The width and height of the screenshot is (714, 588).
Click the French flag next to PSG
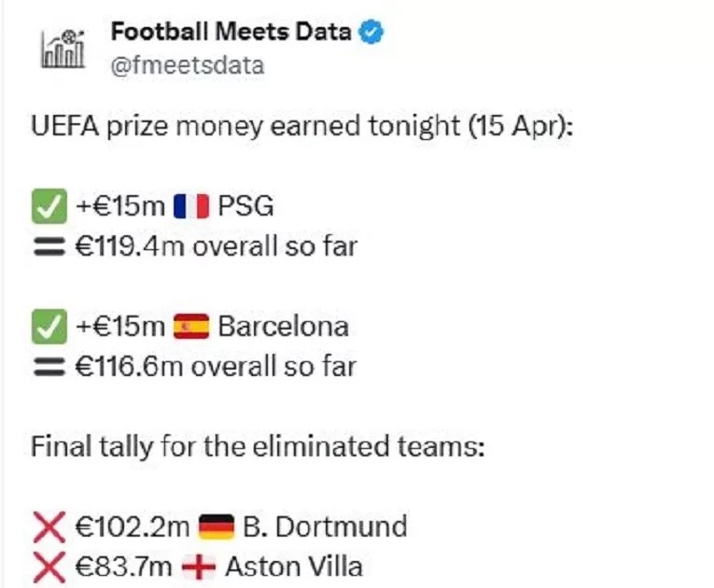[x=190, y=206]
